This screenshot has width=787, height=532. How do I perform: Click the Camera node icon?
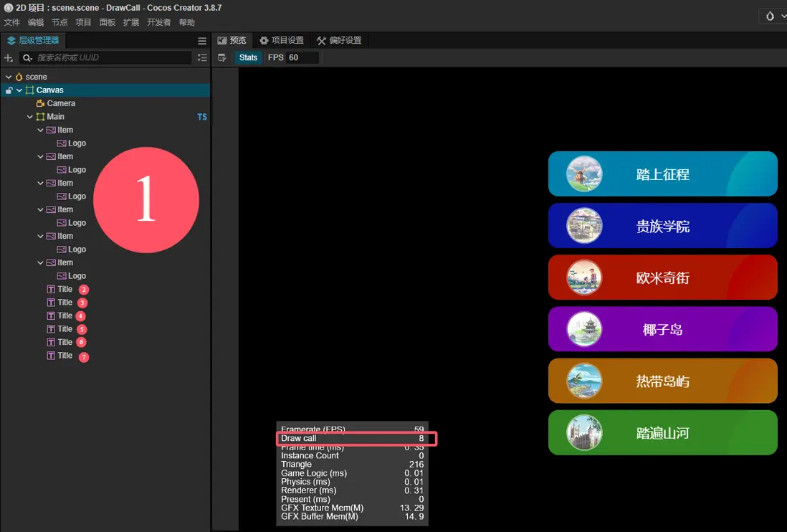pyautogui.click(x=40, y=103)
